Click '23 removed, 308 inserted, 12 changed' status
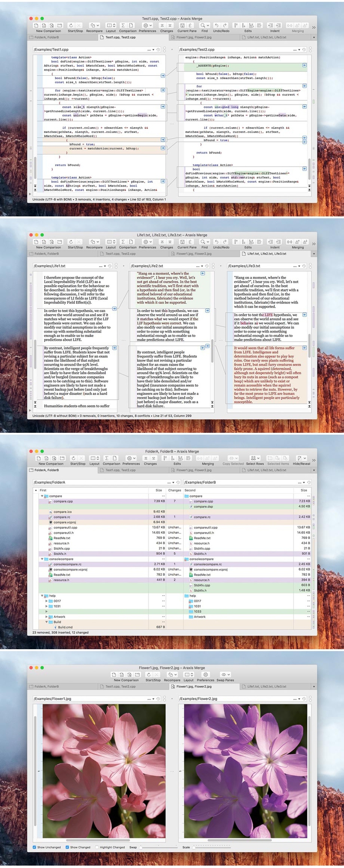344x868 pixels. 60,632
